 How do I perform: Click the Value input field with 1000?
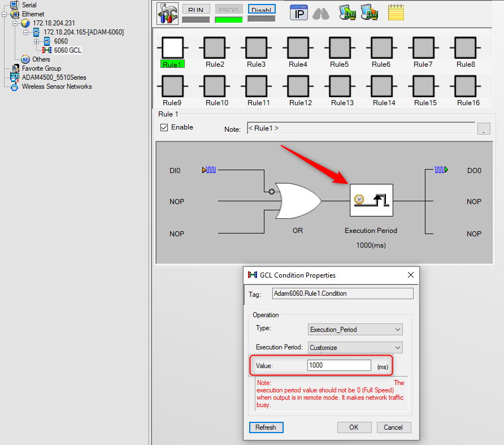[x=339, y=365]
